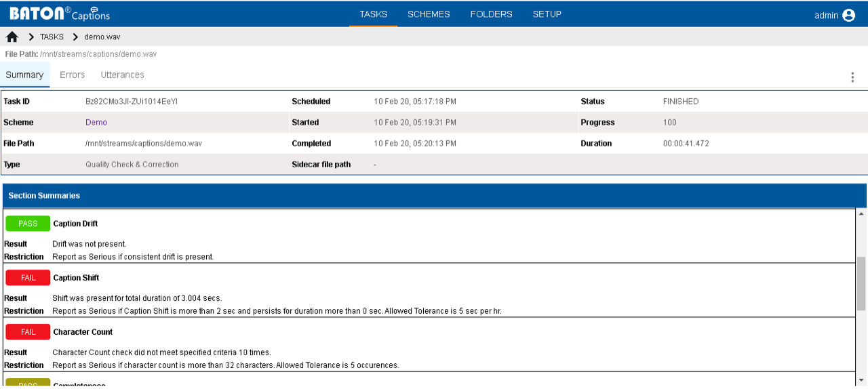Click the admin username label
Viewport: 868px width, 389px height.
click(x=827, y=15)
